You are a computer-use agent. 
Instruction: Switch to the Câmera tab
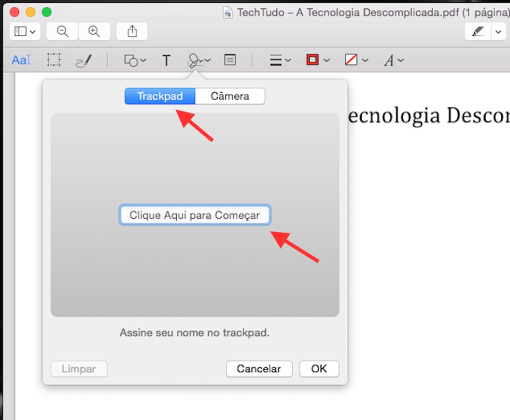click(230, 96)
